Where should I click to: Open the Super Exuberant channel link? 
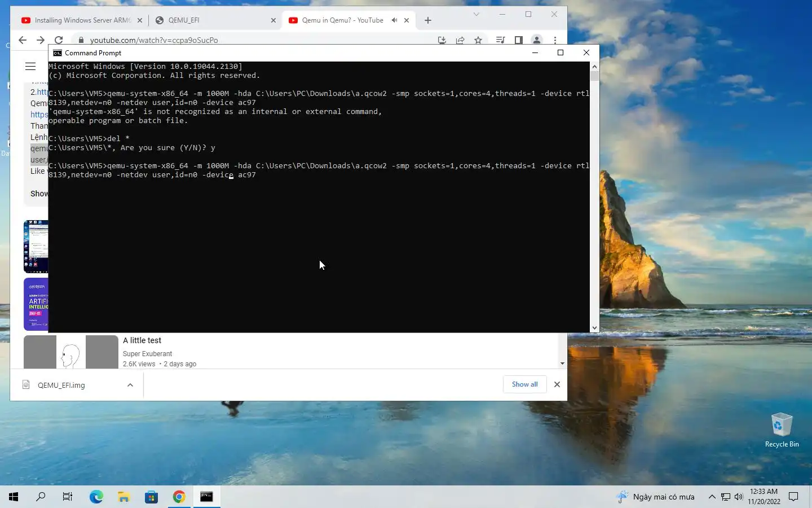click(147, 354)
